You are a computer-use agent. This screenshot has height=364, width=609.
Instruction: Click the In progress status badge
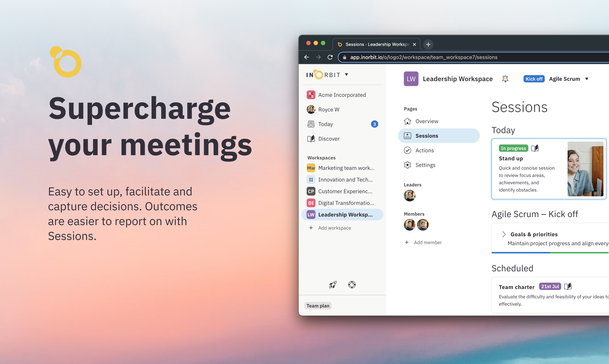[513, 148]
